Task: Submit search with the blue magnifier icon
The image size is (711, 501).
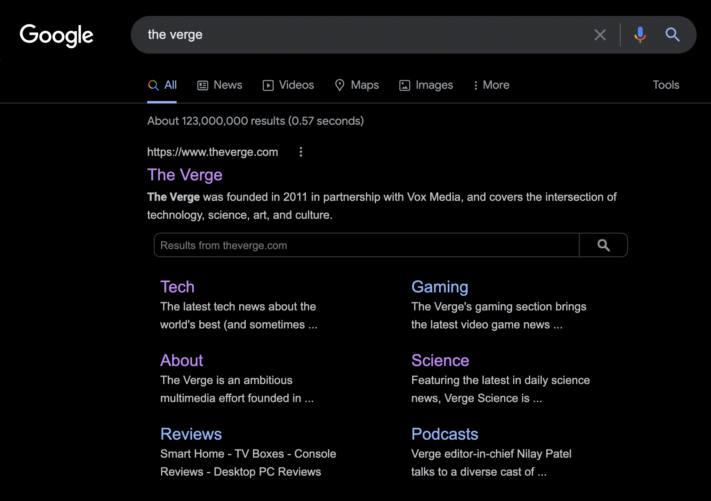Action: (672, 34)
